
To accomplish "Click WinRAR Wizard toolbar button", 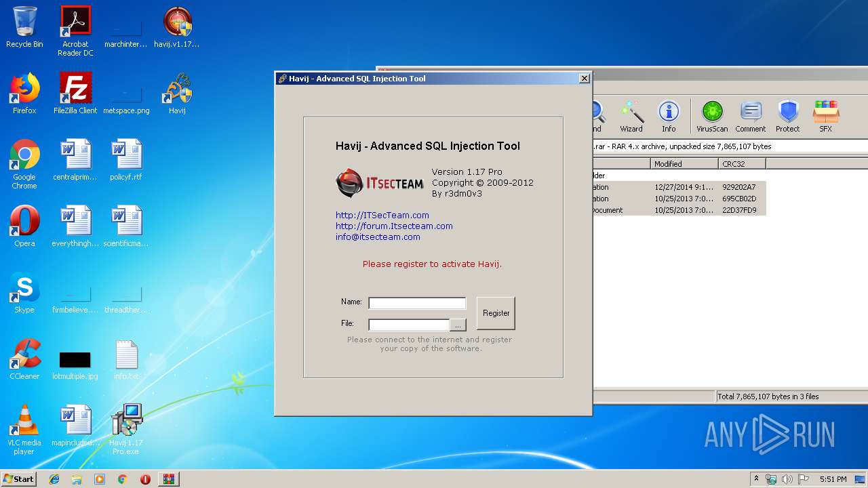I will pyautogui.click(x=631, y=117).
